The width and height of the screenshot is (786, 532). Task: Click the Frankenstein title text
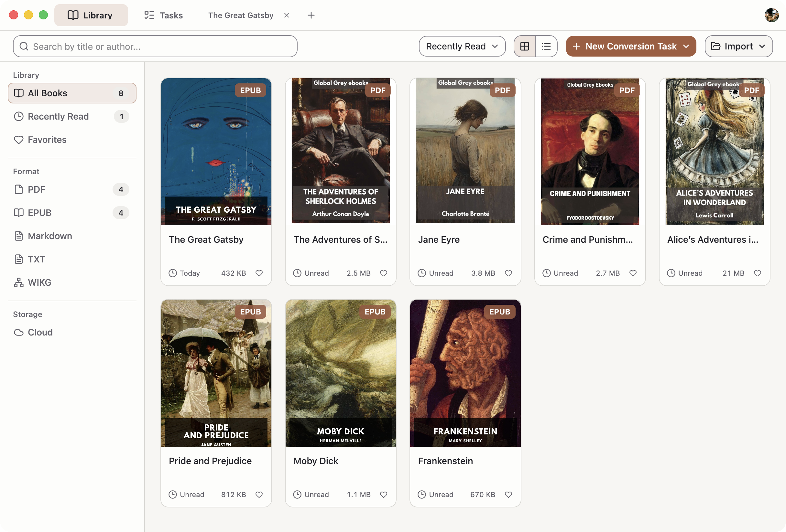pyautogui.click(x=445, y=461)
